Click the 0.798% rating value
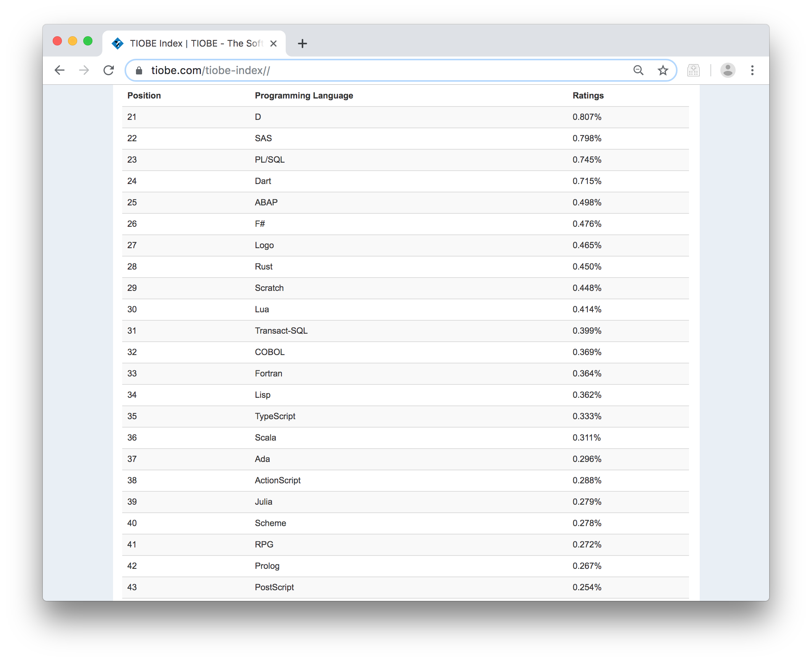Image resolution: width=812 pixels, height=662 pixels. (587, 138)
